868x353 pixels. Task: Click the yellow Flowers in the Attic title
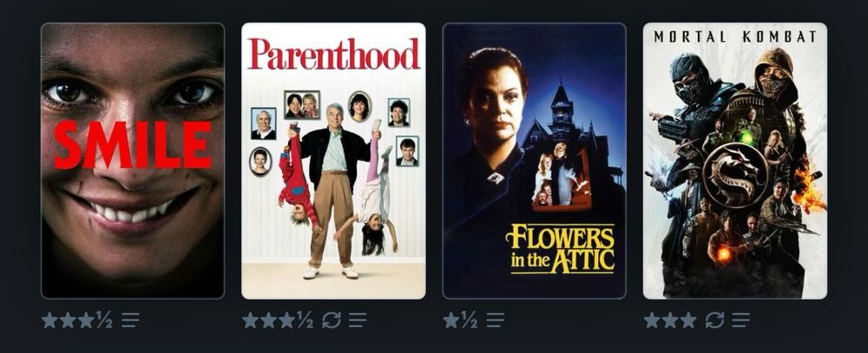560,249
